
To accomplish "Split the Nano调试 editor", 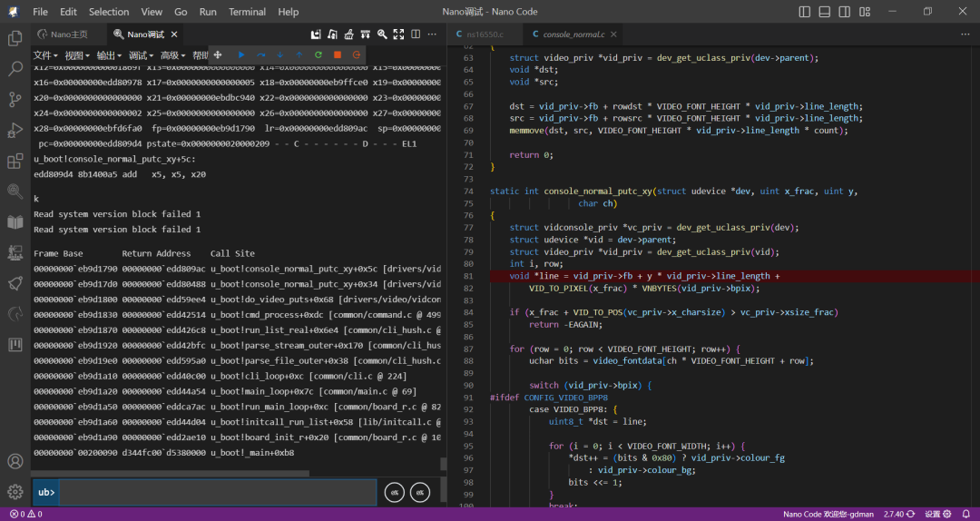I will [416, 34].
